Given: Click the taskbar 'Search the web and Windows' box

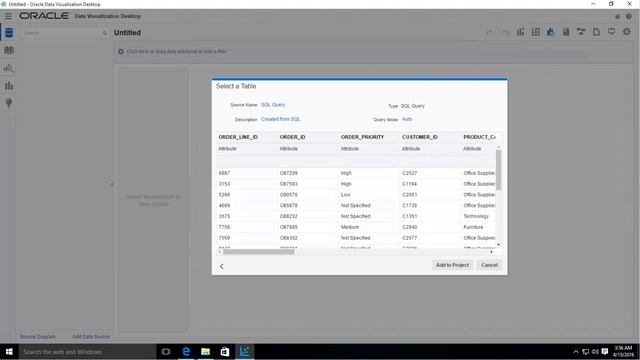Looking at the screenshot, I should tap(87, 351).
